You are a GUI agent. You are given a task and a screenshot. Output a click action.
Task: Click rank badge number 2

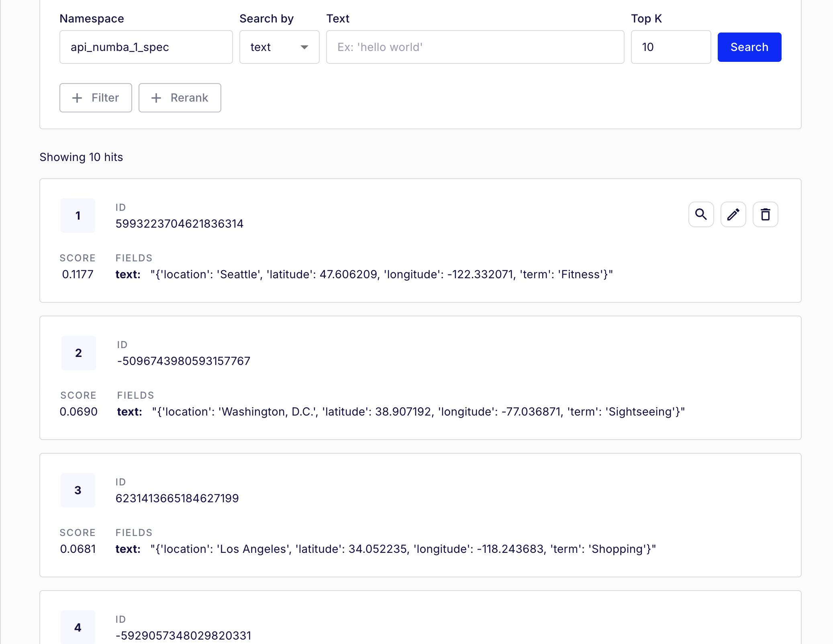pos(78,353)
